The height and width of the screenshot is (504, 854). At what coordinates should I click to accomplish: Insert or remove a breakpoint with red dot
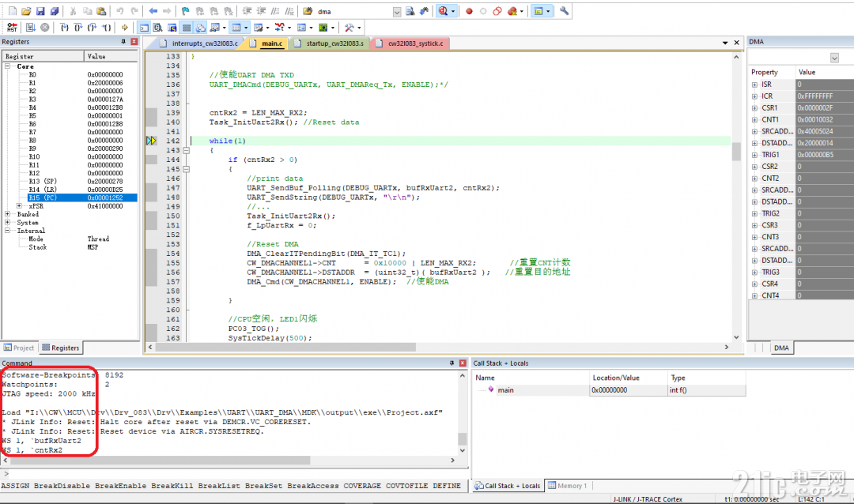(469, 11)
